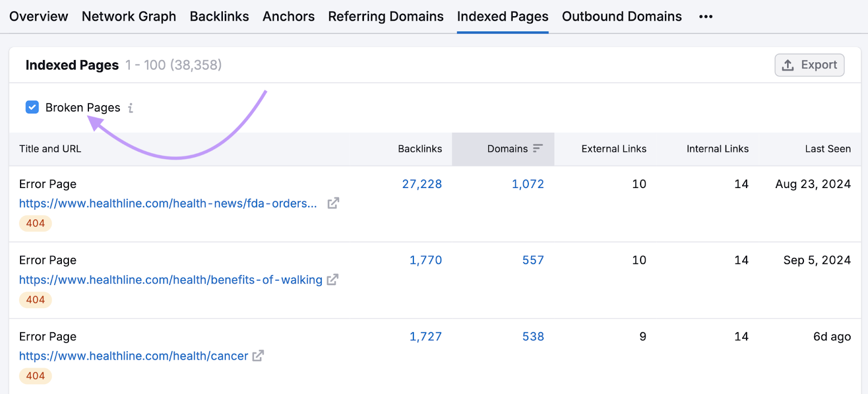
Task: Sort by the Backlinks column header
Action: click(x=419, y=149)
